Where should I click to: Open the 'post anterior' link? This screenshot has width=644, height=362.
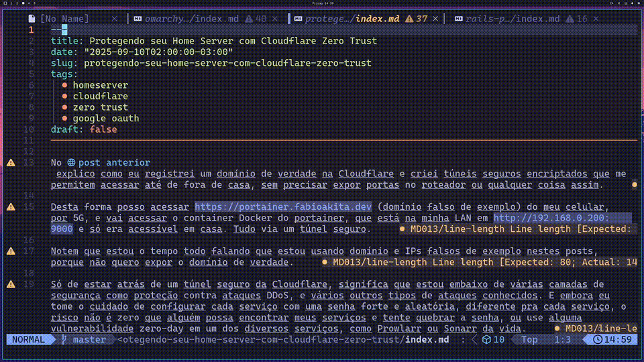[114, 162]
